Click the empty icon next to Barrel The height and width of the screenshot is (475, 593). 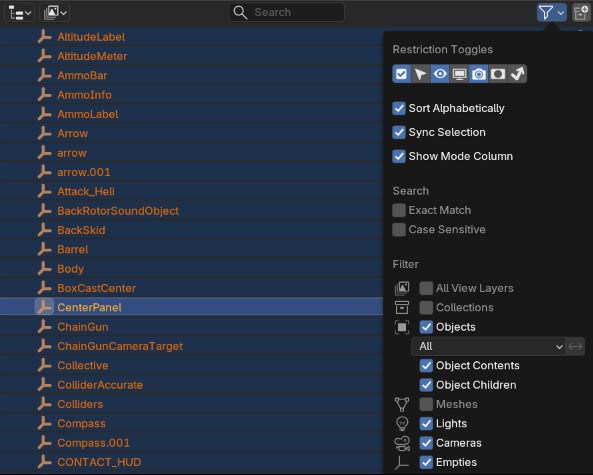click(x=45, y=249)
